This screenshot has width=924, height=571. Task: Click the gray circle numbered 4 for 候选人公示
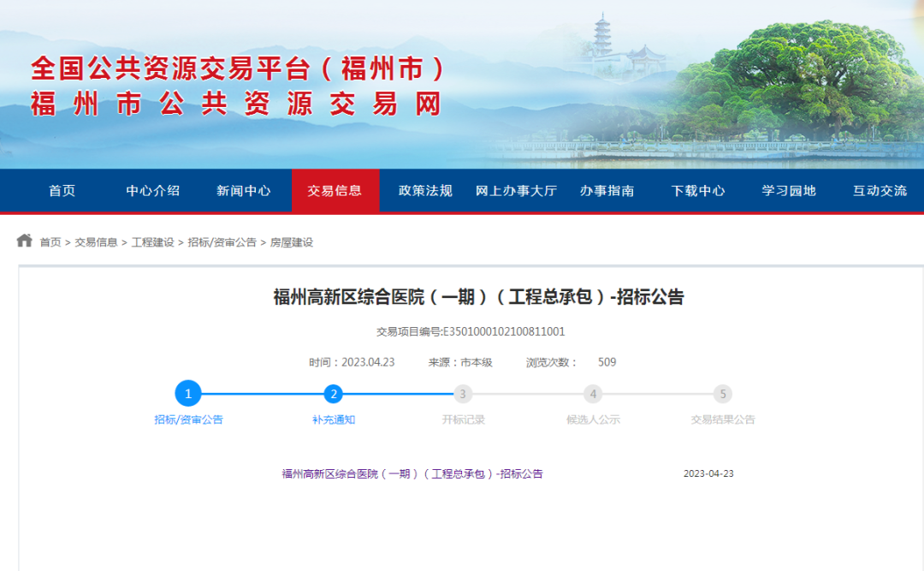[x=593, y=394]
